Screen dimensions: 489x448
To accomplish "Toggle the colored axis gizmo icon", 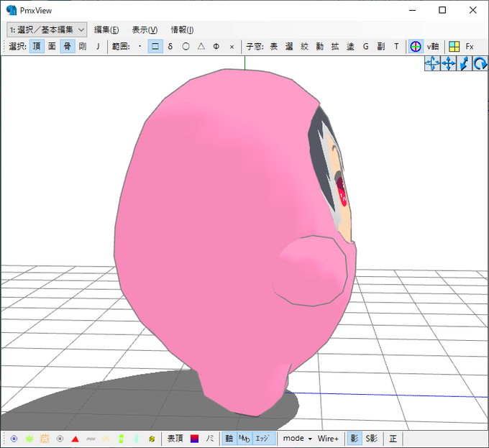I will [x=416, y=47].
